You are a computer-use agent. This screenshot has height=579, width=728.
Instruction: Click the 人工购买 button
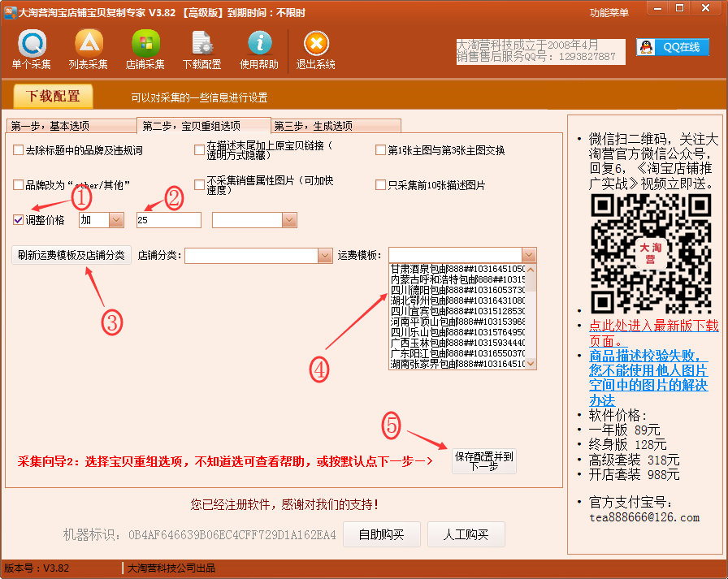(466, 534)
